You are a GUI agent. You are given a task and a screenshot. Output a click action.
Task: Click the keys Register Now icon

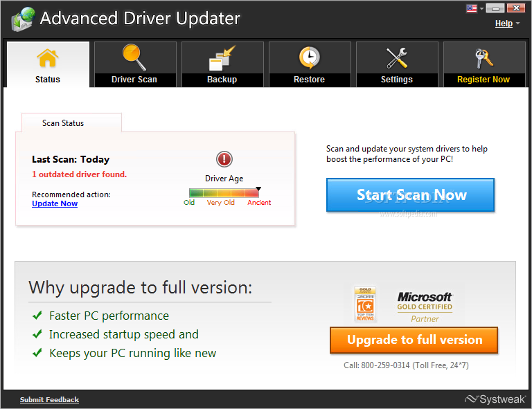pos(484,58)
